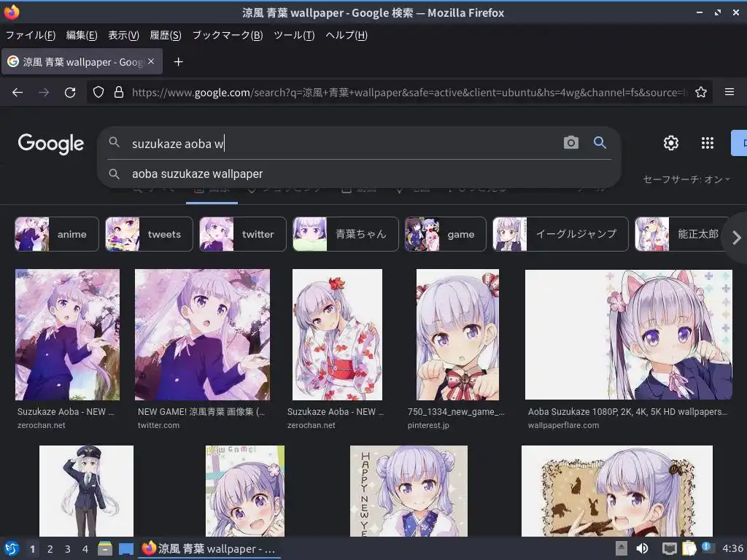Viewport: 747px width, 560px height.
Task: Switch to workspace 1 in taskbar
Action: (32, 549)
